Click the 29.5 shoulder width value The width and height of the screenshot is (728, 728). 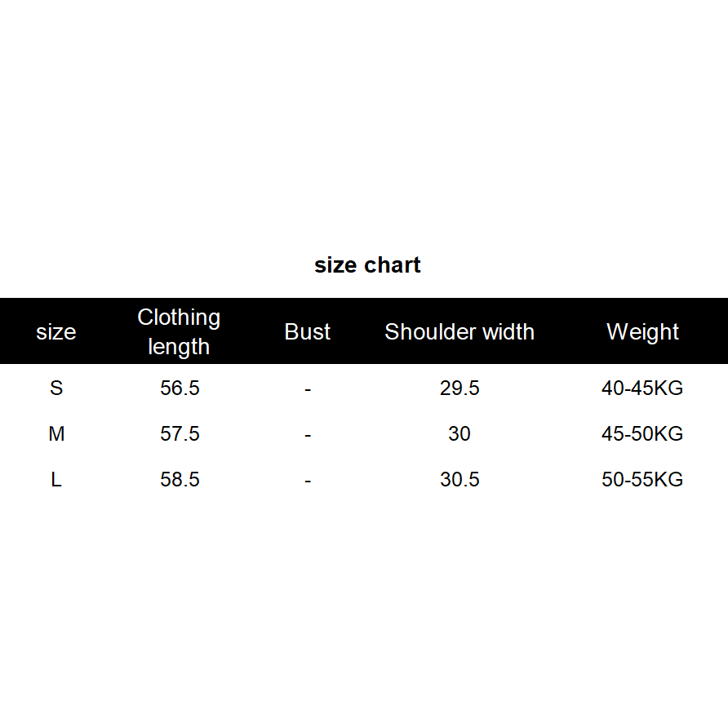[x=459, y=388]
